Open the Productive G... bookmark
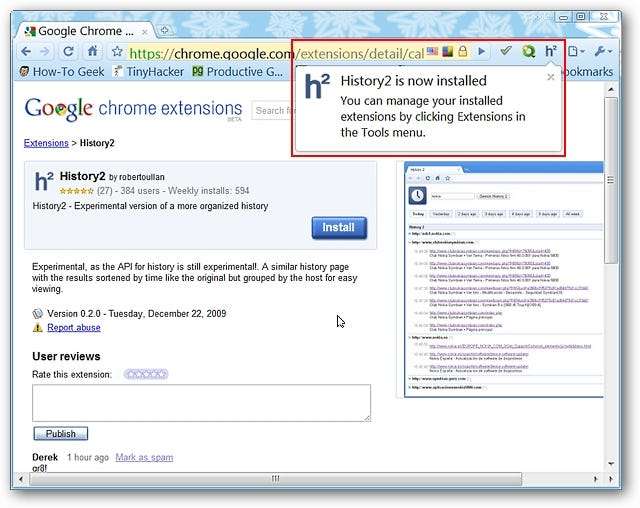 [x=237, y=72]
